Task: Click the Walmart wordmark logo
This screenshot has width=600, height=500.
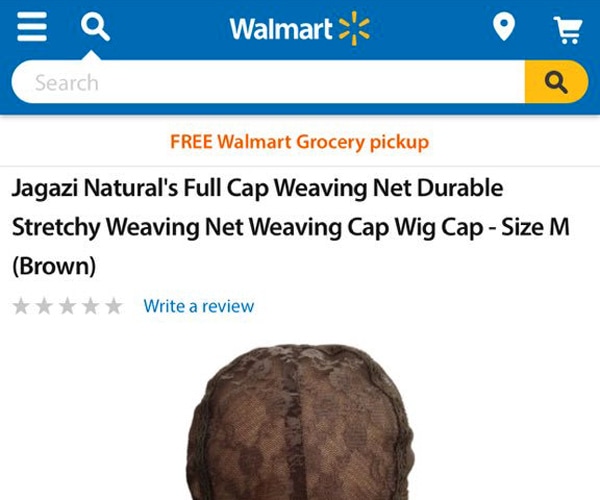Action: [280, 29]
